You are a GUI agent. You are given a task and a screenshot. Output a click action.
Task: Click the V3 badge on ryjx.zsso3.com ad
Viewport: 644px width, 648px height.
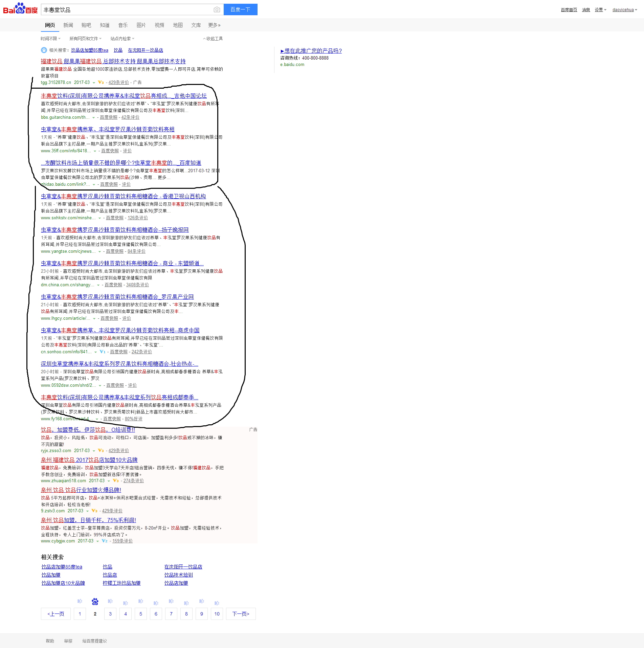(101, 450)
